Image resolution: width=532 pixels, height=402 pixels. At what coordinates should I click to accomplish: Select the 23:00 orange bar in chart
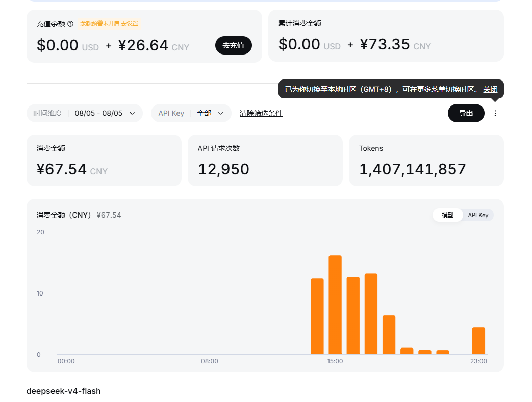(479, 341)
